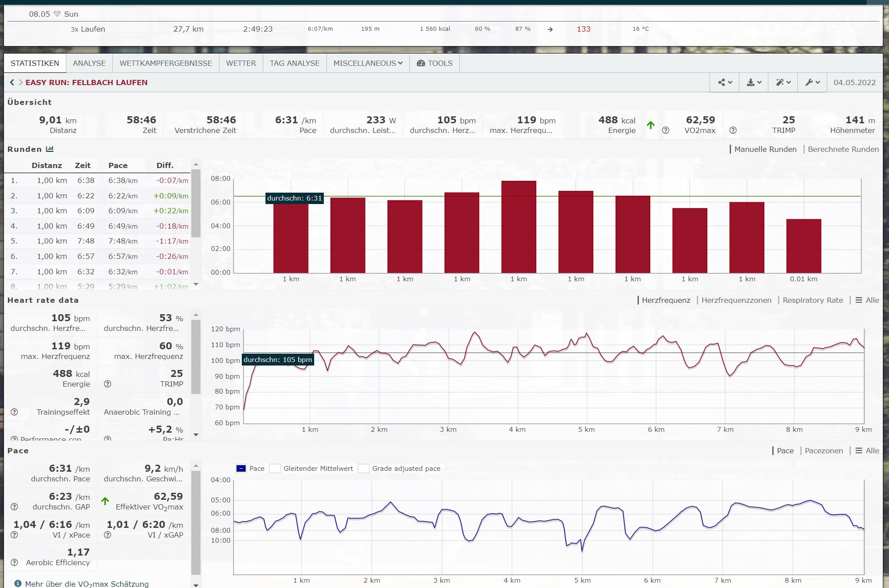Click help icon next to Trainingseffekt
Viewport: 889px width, 588px height.
pyautogui.click(x=14, y=412)
